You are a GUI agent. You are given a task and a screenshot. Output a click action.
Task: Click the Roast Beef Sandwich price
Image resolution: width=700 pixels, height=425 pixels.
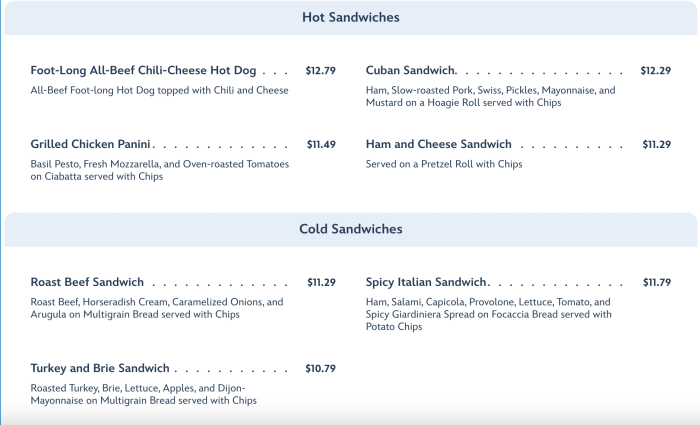[321, 283]
